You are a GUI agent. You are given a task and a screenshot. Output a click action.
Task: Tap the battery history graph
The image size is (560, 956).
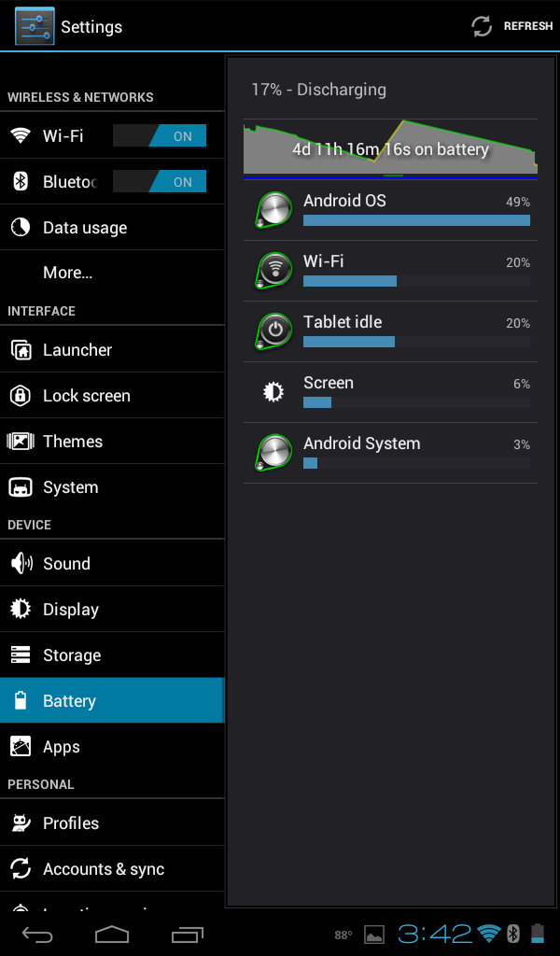[x=390, y=149]
